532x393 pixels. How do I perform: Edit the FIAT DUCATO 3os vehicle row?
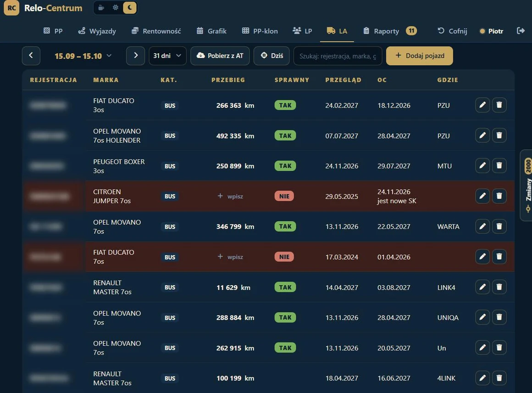point(482,105)
